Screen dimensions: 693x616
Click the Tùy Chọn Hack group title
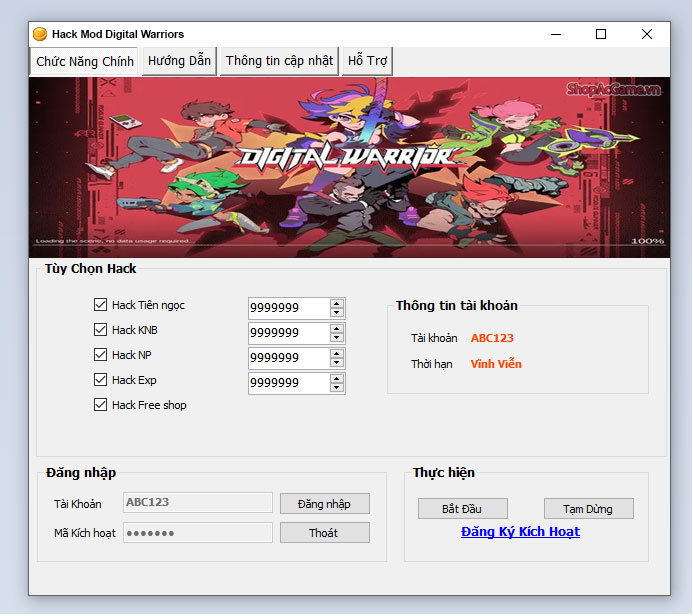tap(91, 269)
